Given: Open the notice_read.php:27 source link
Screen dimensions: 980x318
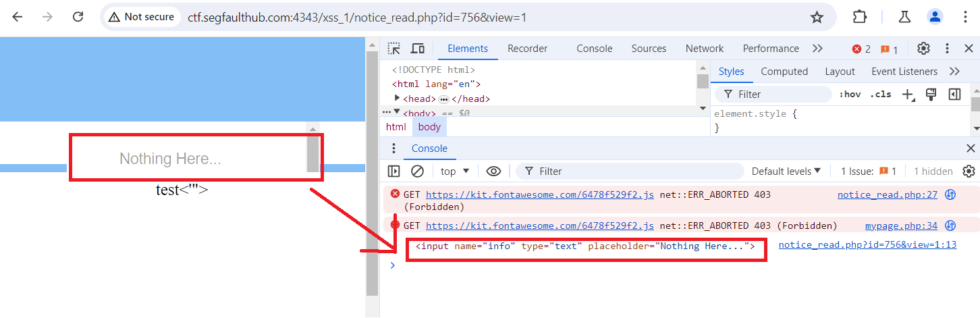Looking at the screenshot, I should tap(888, 194).
